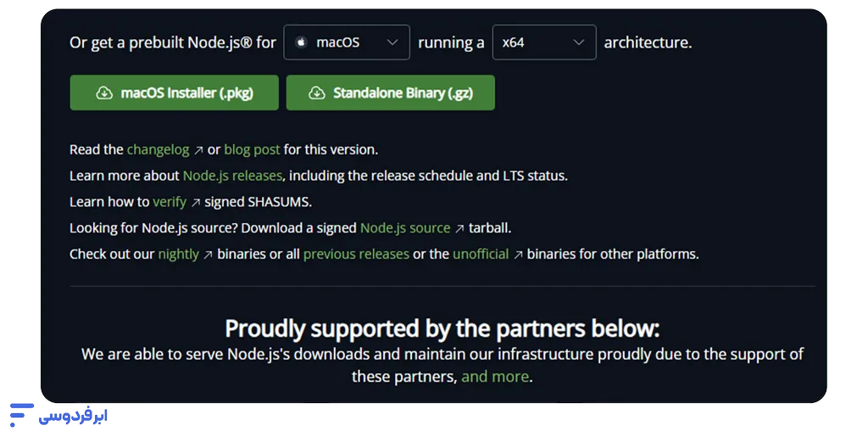The width and height of the screenshot is (868, 437).
Task: Click the word 'architecture.' after the x64 selector
Action: (648, 42)
